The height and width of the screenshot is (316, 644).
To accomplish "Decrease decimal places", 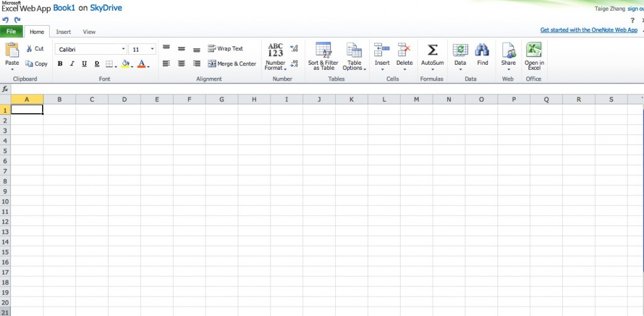I will tap(294, 63).
